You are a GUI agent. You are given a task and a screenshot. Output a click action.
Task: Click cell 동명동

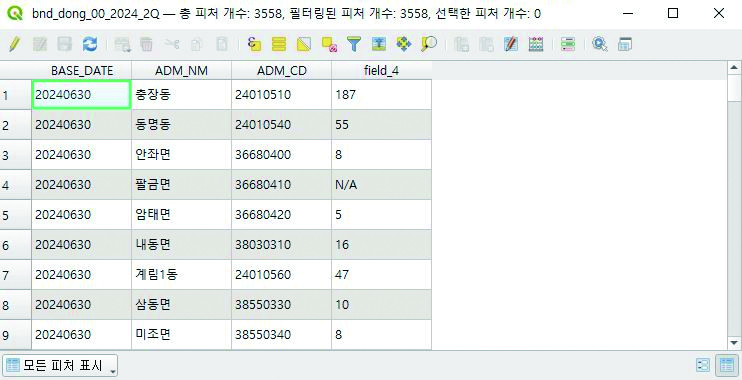tap(182, 125)
